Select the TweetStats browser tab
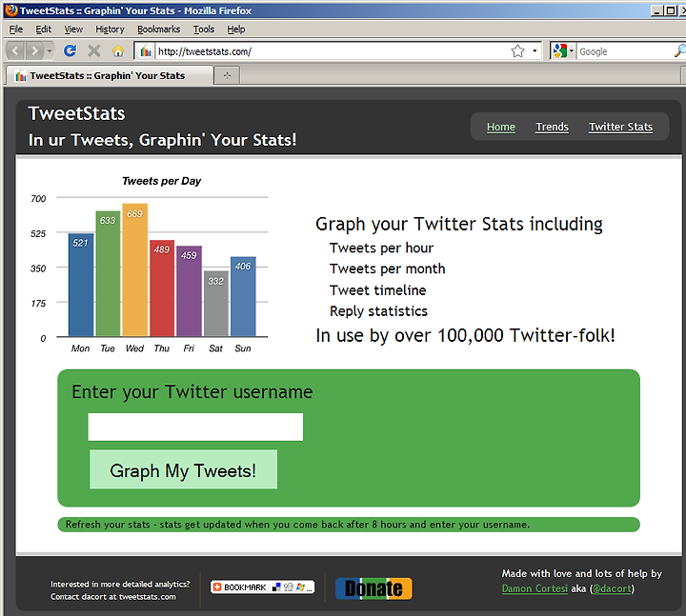This screenshot has height=616, width=686. [x=109, y=75]
